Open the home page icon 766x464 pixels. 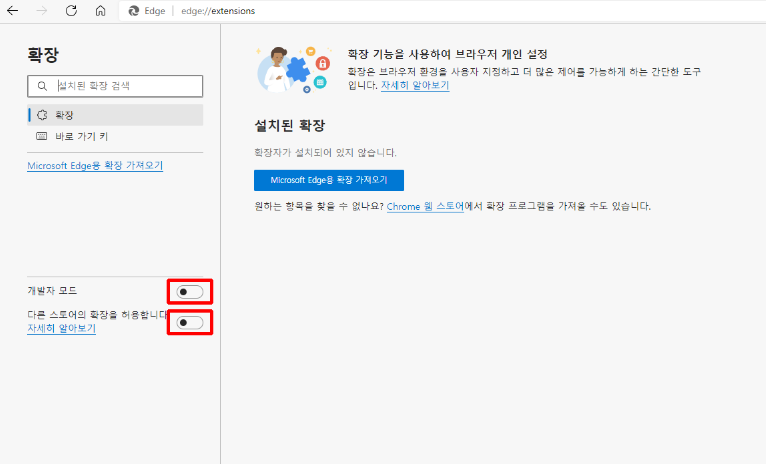click(x=100, y=11)
